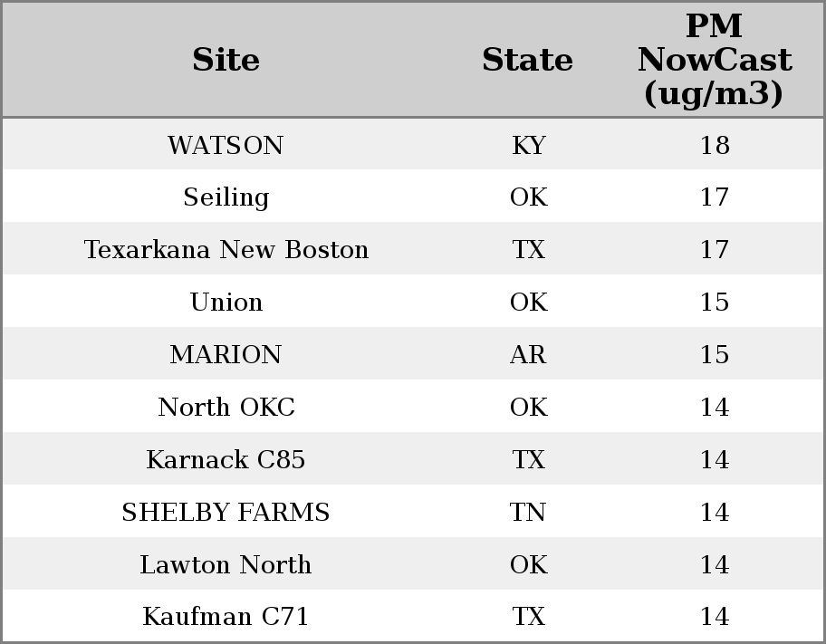Image resolution: width=826 pixels, height=644 pixels.
Task: Click the SHELBY FARMS site name
Action: (226, 512)
